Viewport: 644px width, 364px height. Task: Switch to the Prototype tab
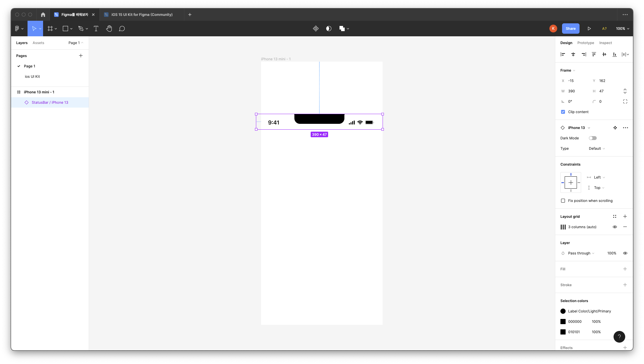(x=585, y=43)
